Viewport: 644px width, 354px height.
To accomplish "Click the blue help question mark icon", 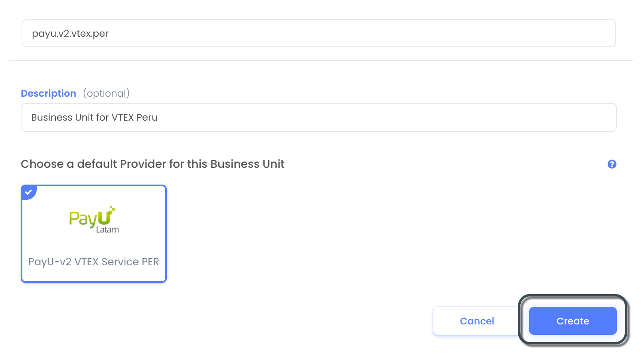I will click(x=612, y=164).
